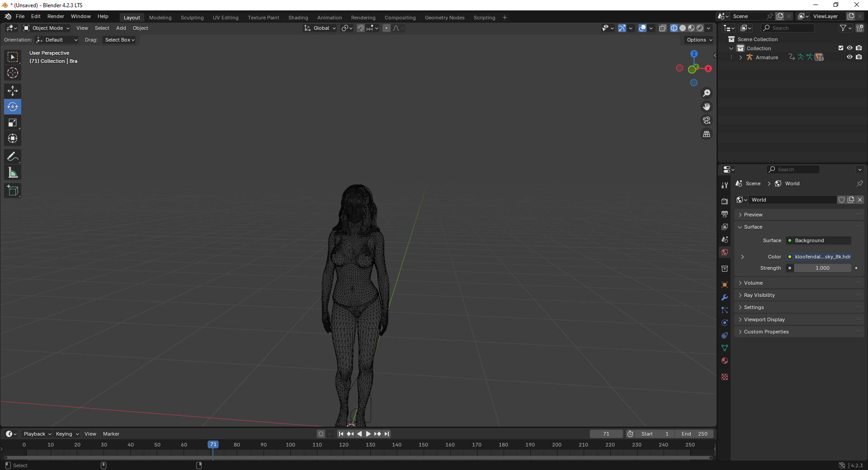This screenshot has width=868, height=470.
Task: Open the Orientation Default dropdown
Action: coord(57,40)
